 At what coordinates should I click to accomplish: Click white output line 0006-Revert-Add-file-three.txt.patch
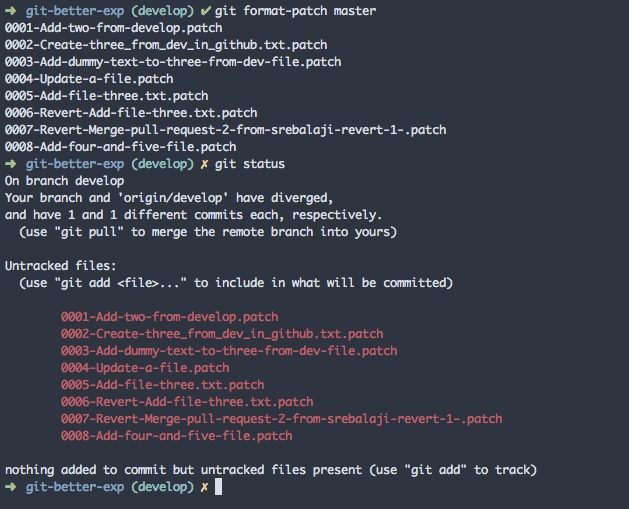pyautogui.click(x=131, y=113)
